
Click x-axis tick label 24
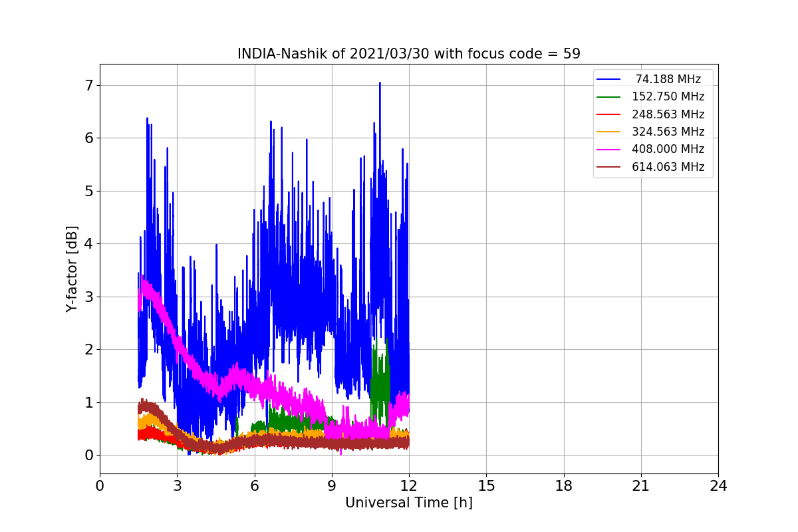[x=718, y=486]
